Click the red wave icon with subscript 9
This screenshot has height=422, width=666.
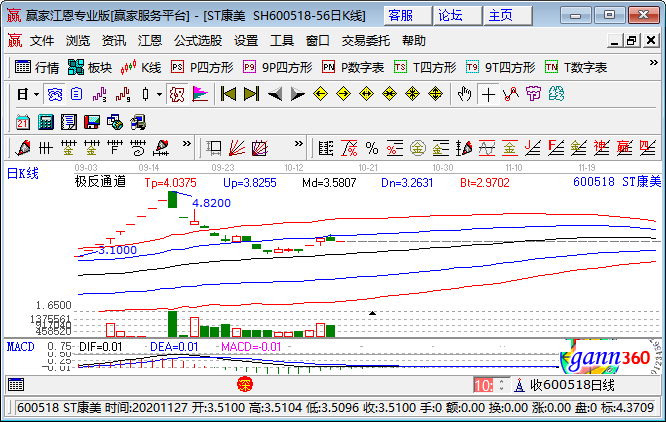coord(123,94)
